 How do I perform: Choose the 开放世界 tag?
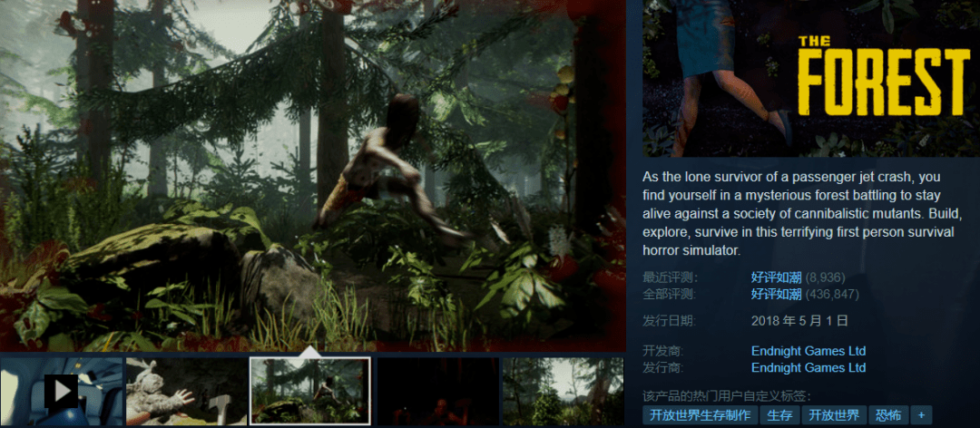pyautogui.click(x=834, y=415)
